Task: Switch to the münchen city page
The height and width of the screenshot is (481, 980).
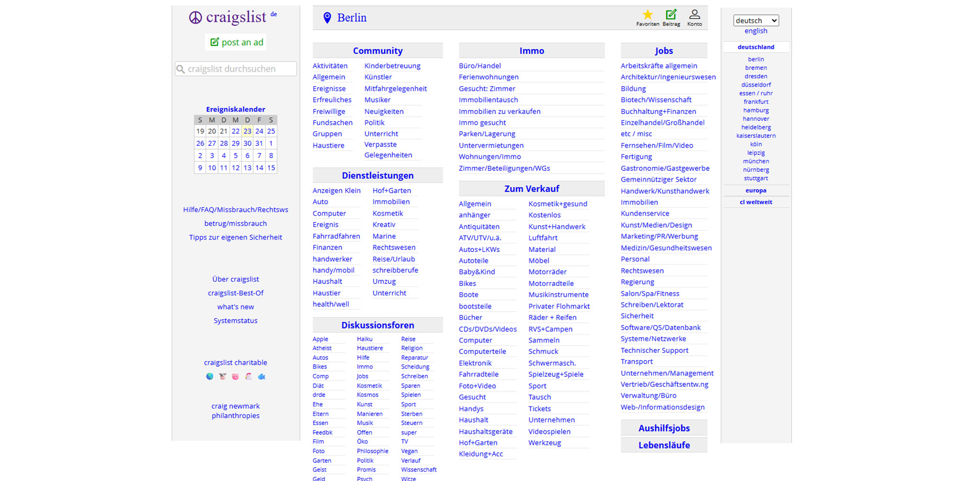Action: 756,161
